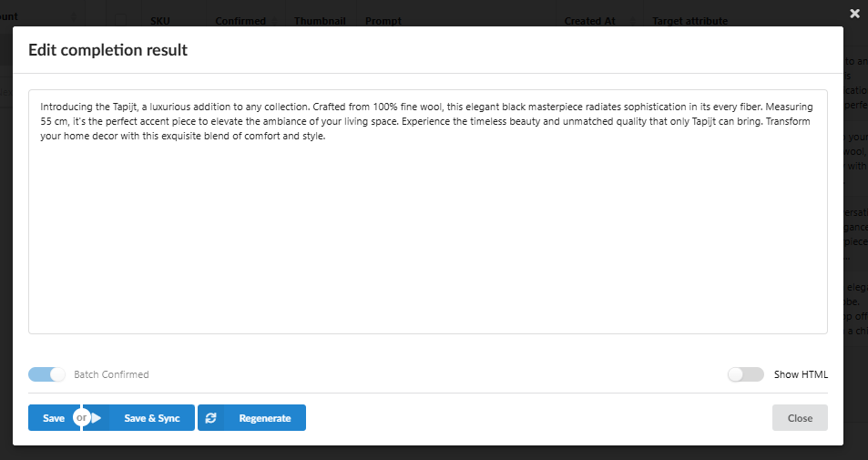Click the "Show HTML" label text
This screenshot has width=868, height=460.
click(801, 374)
